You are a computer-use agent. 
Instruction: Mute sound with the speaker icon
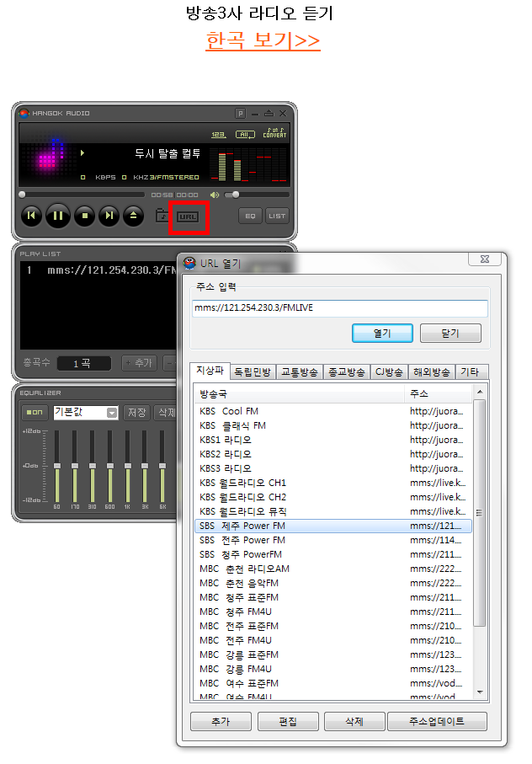(x=214, y=195)
